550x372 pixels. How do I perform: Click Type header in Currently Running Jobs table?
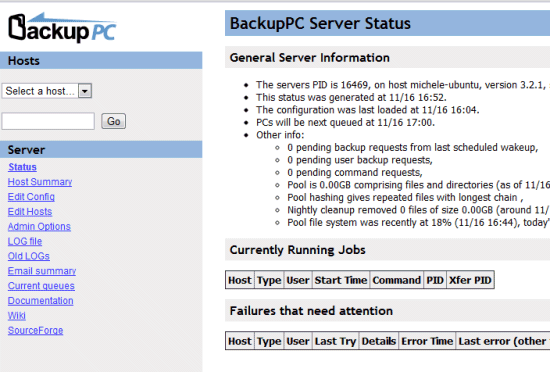pos(269,280)
